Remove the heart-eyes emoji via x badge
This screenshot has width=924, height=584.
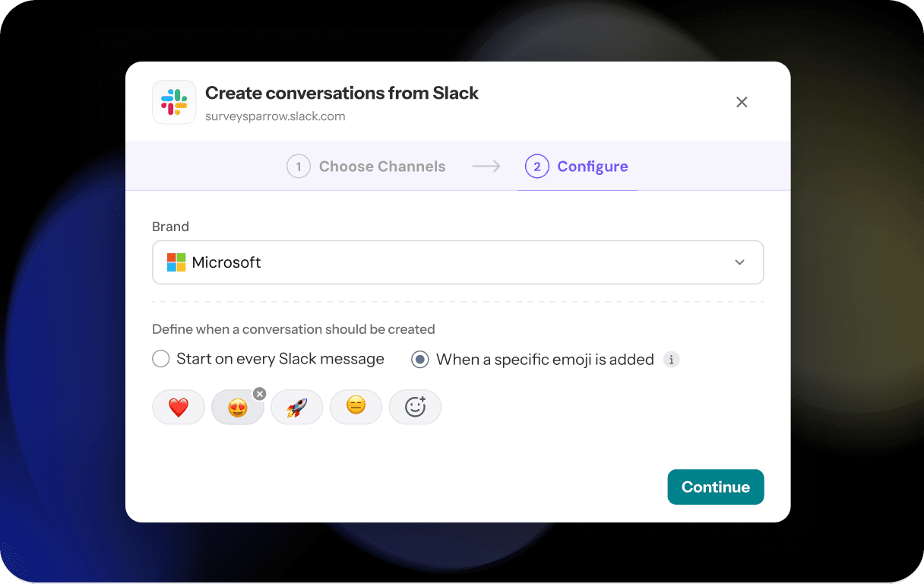pyautogui.click(x=260, y=393)
